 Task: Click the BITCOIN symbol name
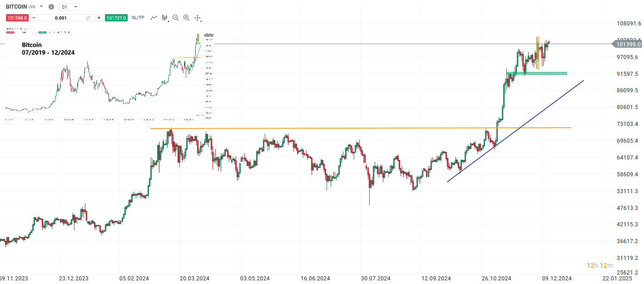[16, 6]
